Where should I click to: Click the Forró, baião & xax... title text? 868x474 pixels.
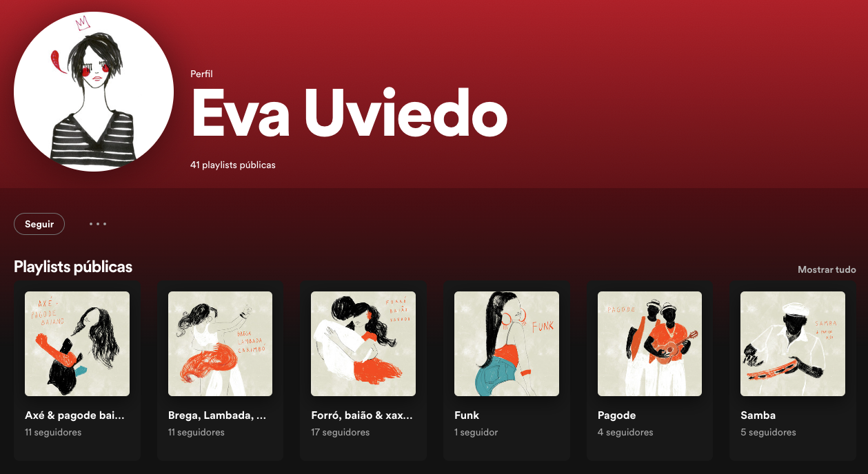pos(362,415)
